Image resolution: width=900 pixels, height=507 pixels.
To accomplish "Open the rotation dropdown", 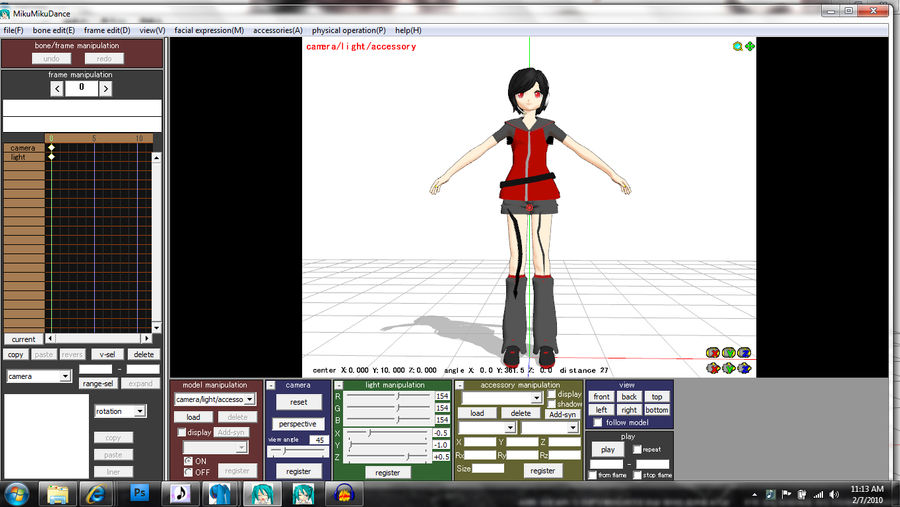I will [120, 411].
